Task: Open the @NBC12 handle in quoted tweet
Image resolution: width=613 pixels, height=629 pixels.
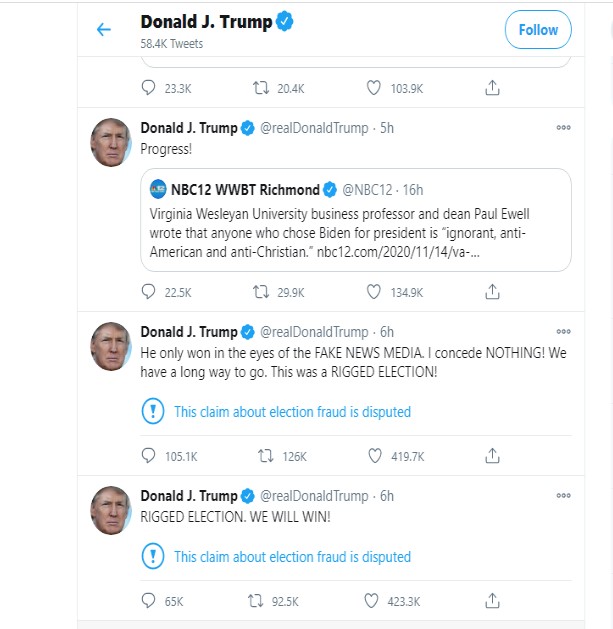Action: [x=369, y=189]
